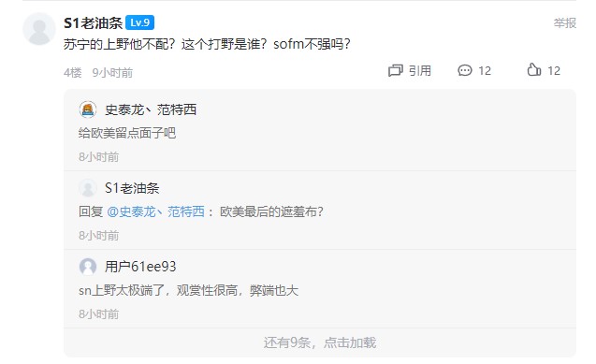The image size is (596, 364).
Task: Click S1老油条 bold username at top
Action: tap(94, 23)
